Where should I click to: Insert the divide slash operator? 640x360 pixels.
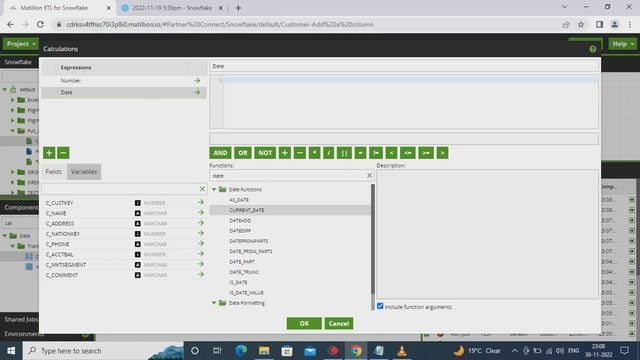point(329,153)
